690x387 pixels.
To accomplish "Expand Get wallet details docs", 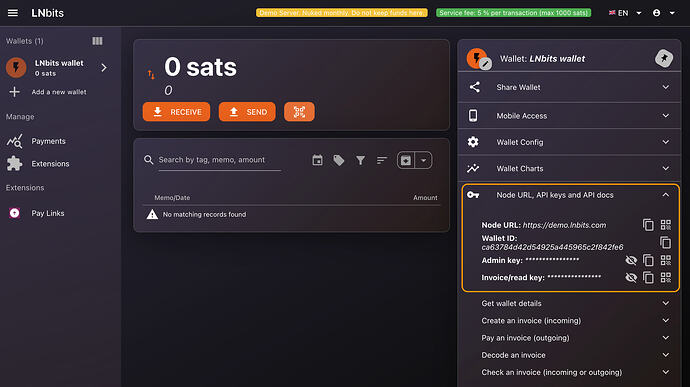I will 576,303.
